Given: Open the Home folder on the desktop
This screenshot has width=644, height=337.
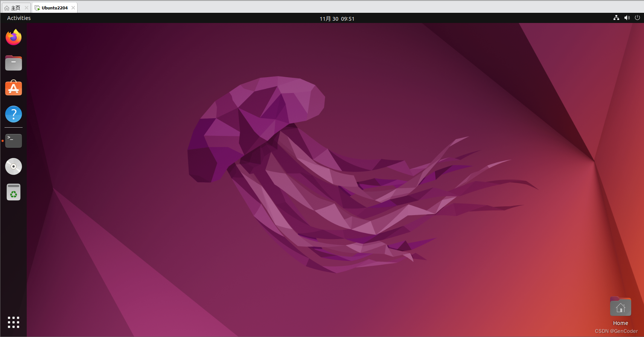Looking at the screenshot, I should click(x=620, y=307).
